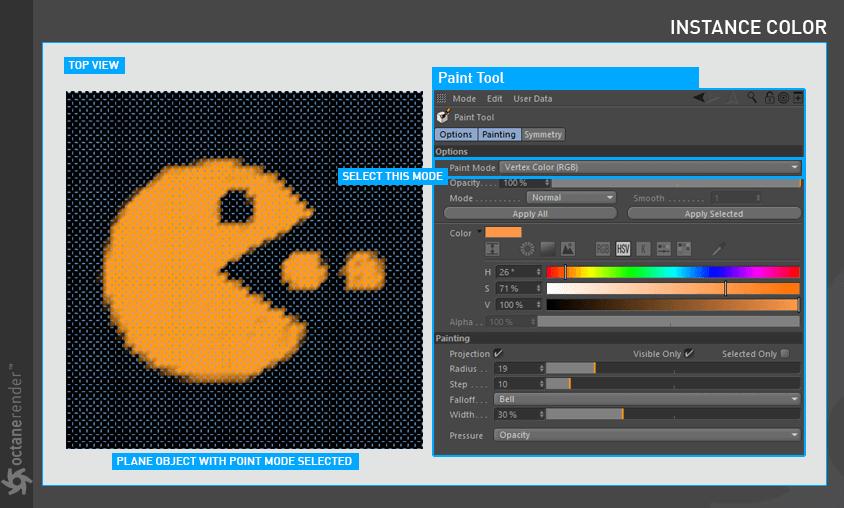Switch to the Options tab
The height and width of the screenshot is (508, 844).
[455, 134]
